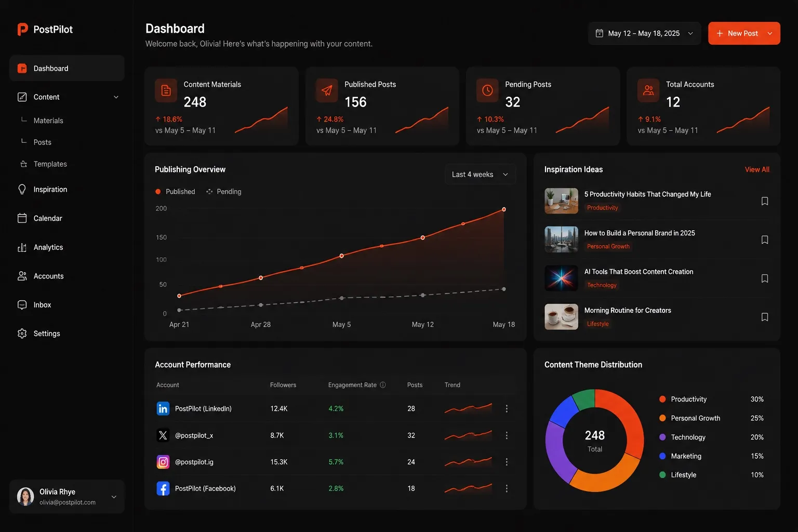Click the sidebar Templates icon

[23, 164]
